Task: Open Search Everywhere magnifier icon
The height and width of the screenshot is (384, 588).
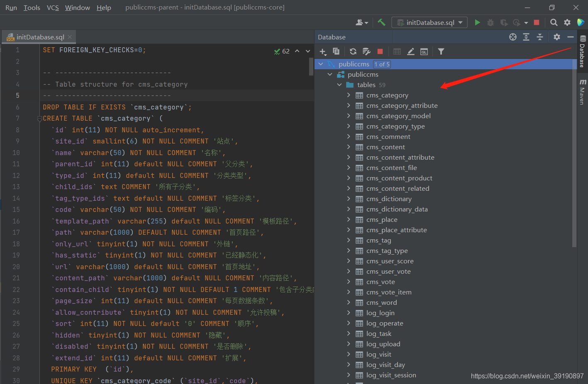Action: point(554,22)
